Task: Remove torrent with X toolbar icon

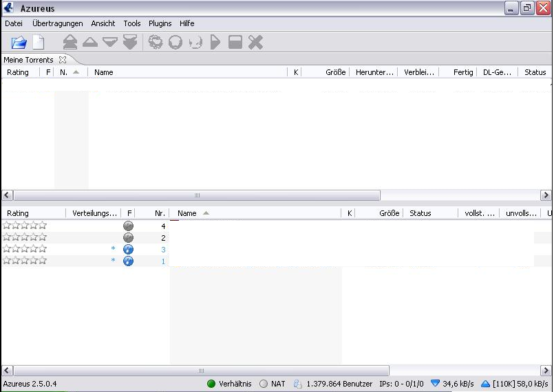Action: pos(255,42)
